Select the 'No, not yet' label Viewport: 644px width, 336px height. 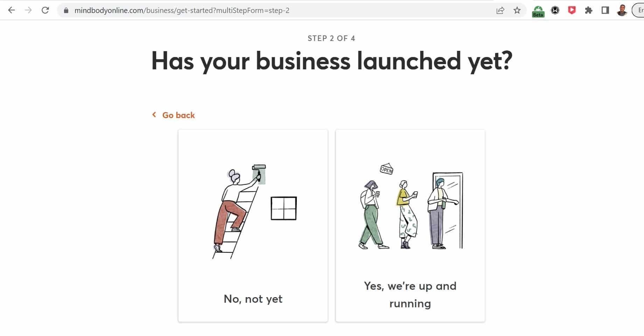pos(253,299)
